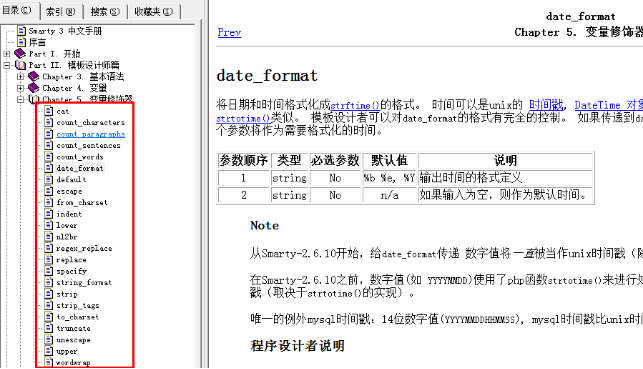Open the from_charset topic
The image size is (643, 369).
[x=82, y=203]
